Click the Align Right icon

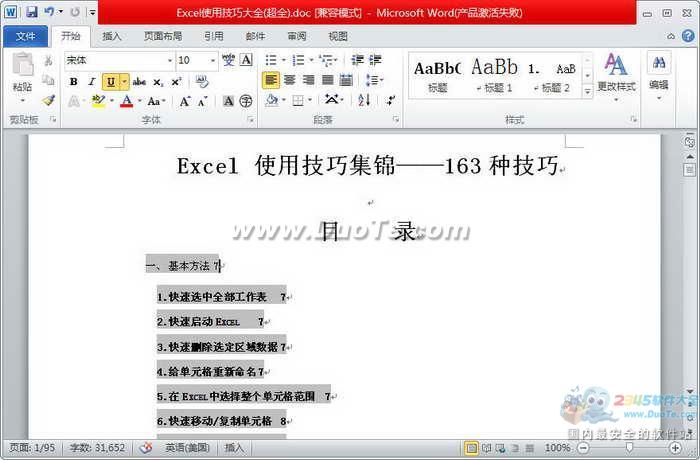[x=308, y=80]
